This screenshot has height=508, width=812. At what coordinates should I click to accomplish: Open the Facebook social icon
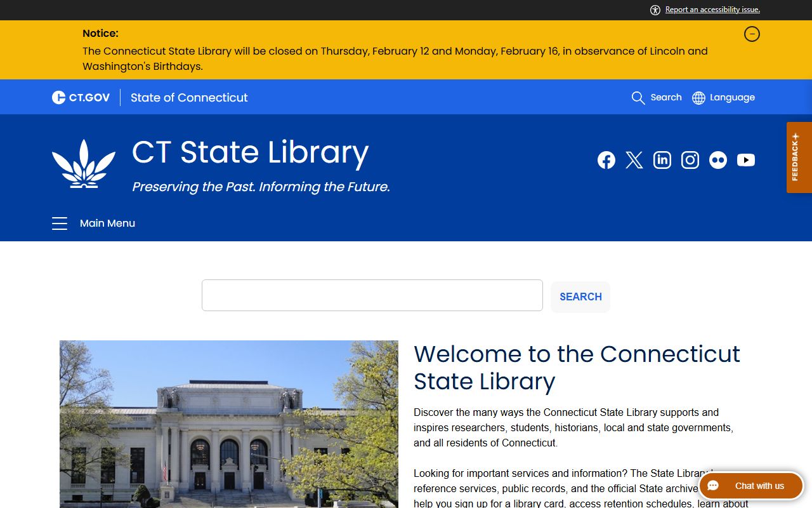click(606, 160)
